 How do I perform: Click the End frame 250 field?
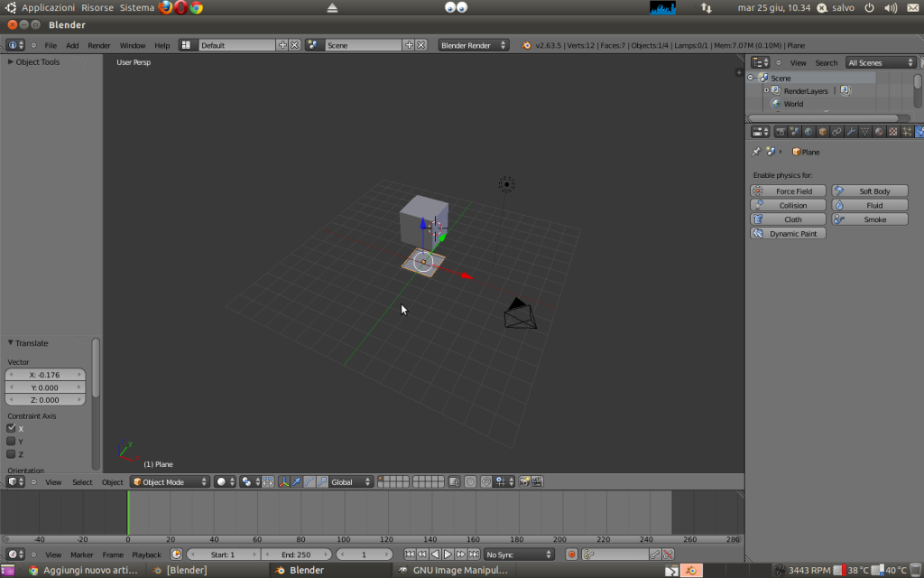[295, 555]
